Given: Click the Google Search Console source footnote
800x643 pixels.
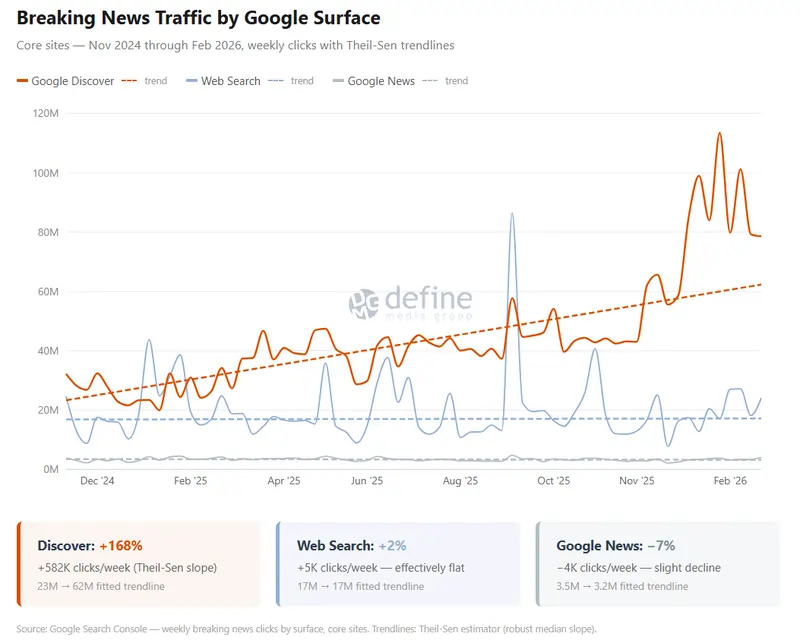Looking at the screenshot, I should [x=307, y=629].
